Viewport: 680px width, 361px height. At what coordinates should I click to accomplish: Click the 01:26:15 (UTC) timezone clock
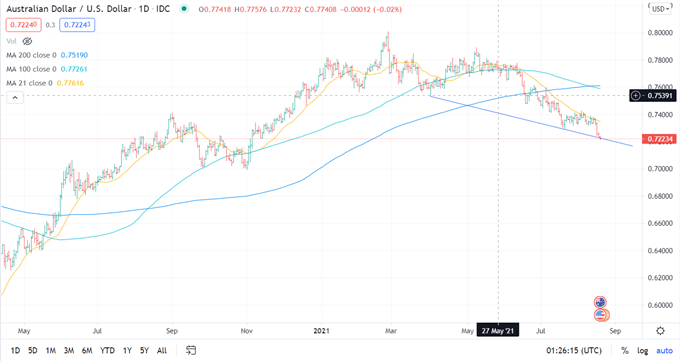(x=574, y=350)
